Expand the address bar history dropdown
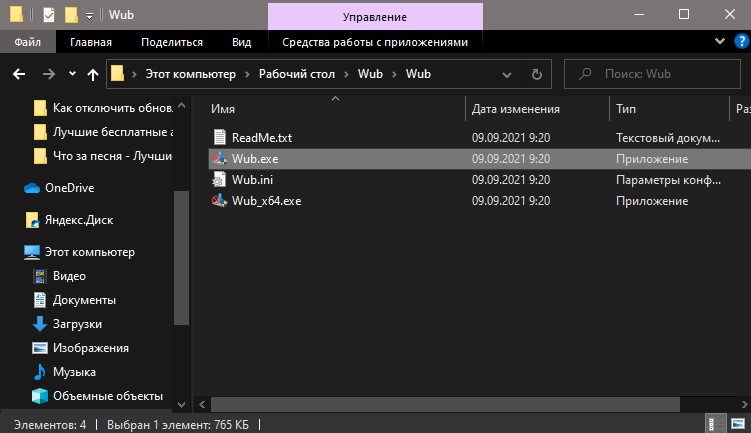The height and width of the screenshot is (433, 751). (507, 75)
